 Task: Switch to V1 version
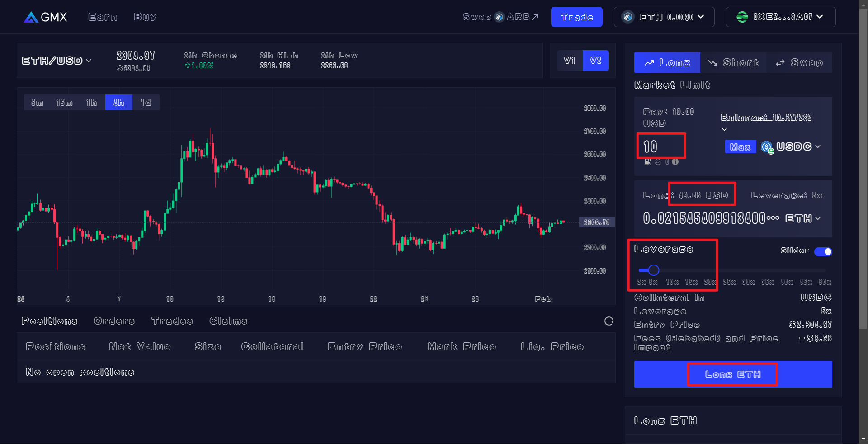pos(570,61)
